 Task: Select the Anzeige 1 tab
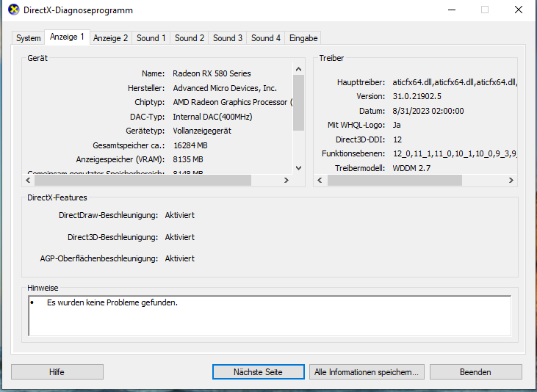tap(67, 37)
